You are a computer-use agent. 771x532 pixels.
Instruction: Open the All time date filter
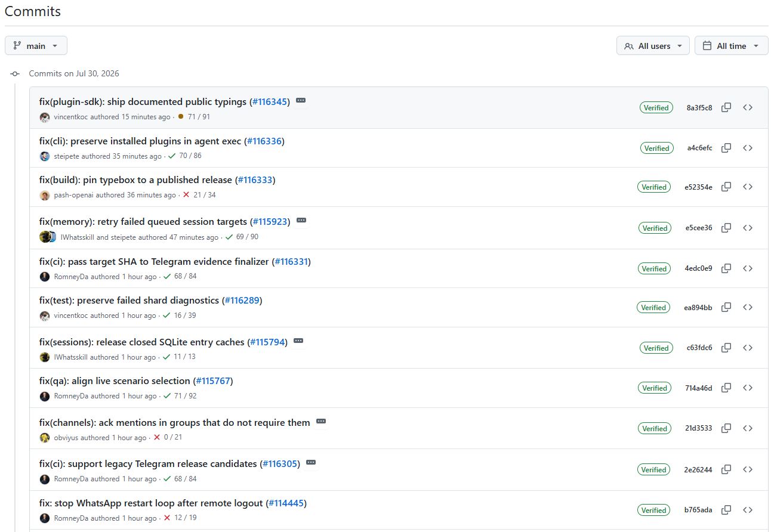click(731, 46)
